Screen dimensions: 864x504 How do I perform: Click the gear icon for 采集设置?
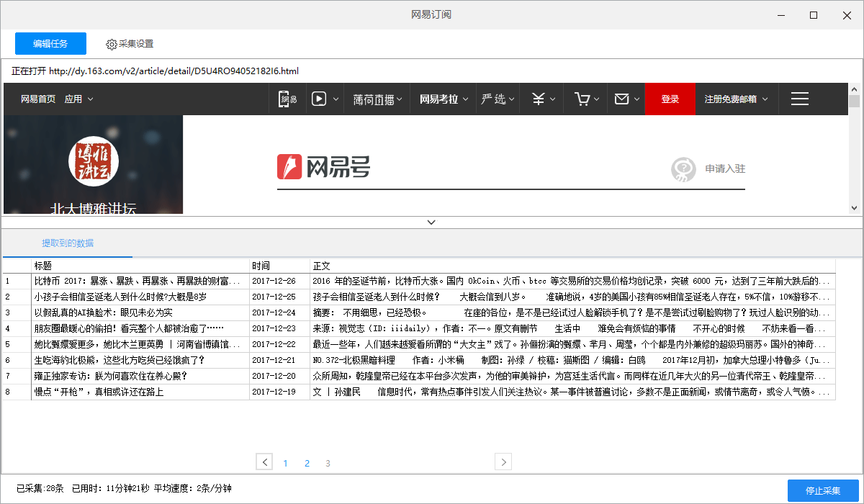point(112,44)
